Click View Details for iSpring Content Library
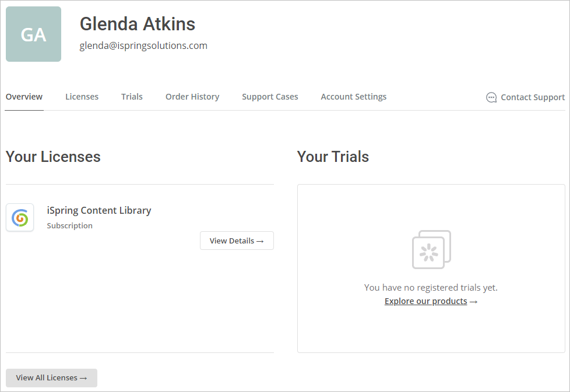Viewport: 570px width, 392px height. [237, 241]
